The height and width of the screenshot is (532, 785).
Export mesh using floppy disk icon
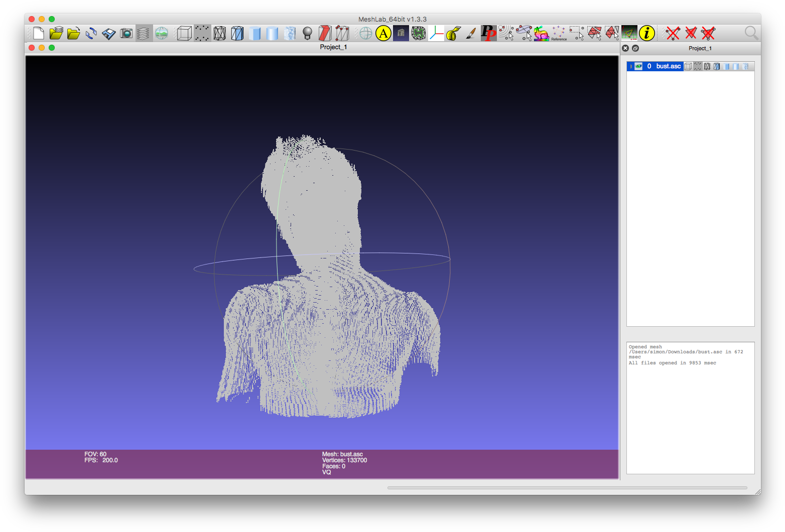pyautogui.click(x=108, y=34)
